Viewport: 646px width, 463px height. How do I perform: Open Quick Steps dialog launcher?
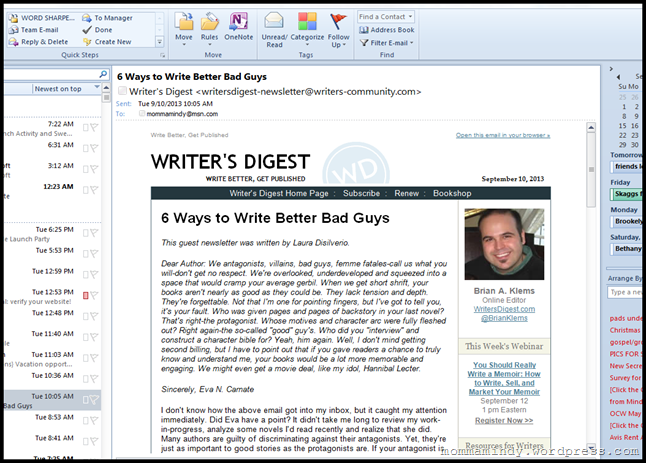pos(162,55)
